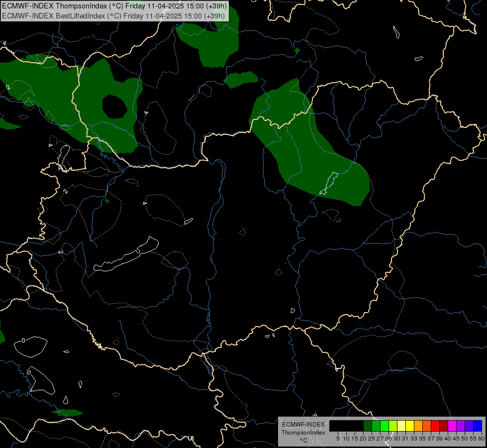The width and height of the screenshot is (487, 448).
Task: Click the legend tick label 35
Action: 422,439
